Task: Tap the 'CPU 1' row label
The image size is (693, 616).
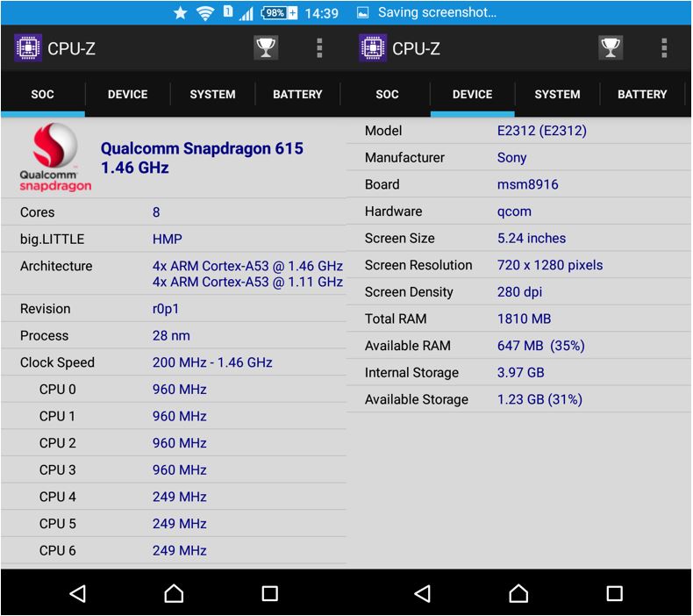Action: click(x=57, y=416)
